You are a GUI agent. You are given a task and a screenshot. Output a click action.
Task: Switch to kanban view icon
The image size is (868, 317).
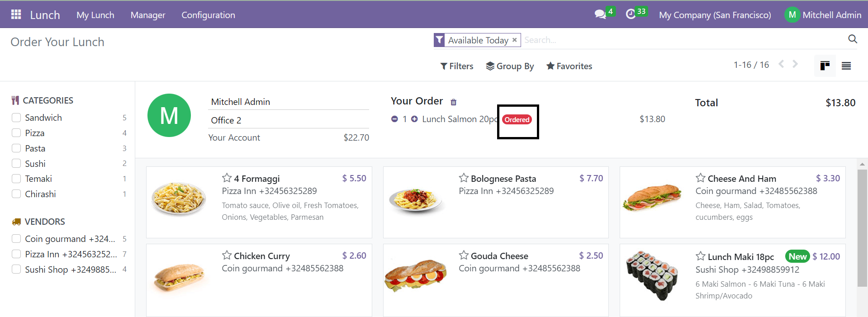click(x=825, y=66)
